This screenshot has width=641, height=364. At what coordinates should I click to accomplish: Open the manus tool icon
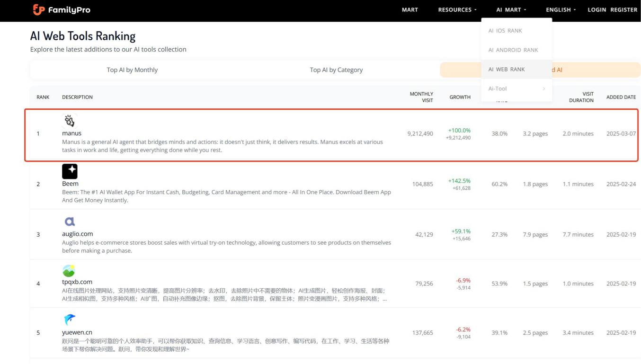coord(70,121)
